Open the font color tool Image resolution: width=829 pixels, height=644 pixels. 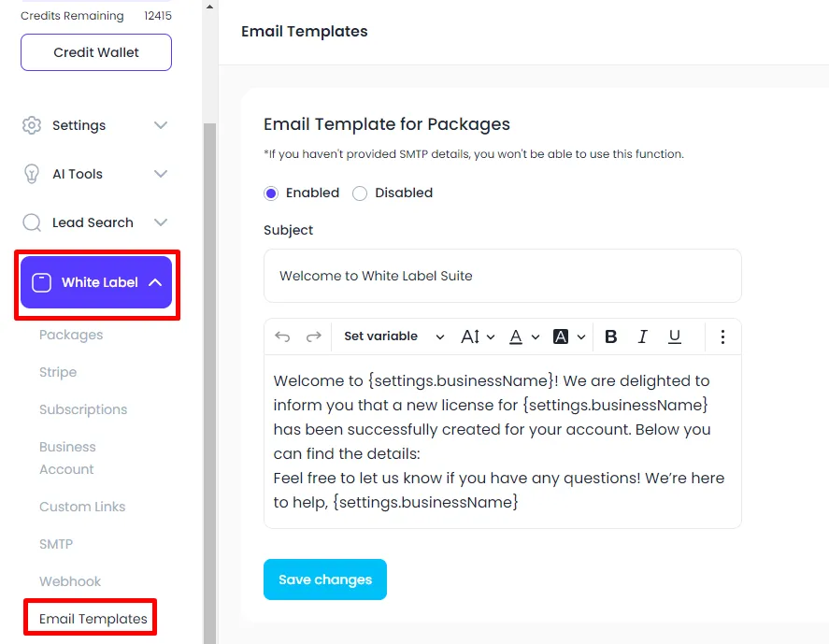(x=516, y=336)
